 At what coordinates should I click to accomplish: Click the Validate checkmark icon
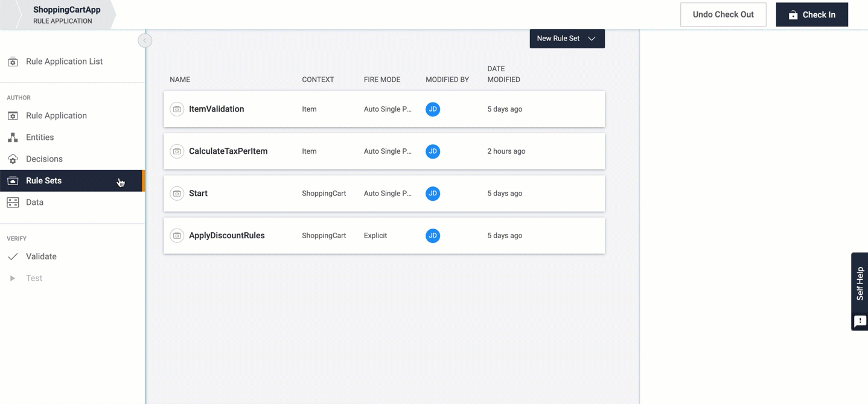[x=13, y=257]
